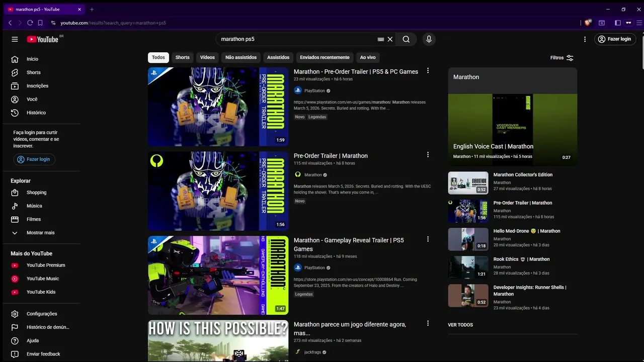Bookmark the page with the browser bookmark icon

click(x=40, y=23)
